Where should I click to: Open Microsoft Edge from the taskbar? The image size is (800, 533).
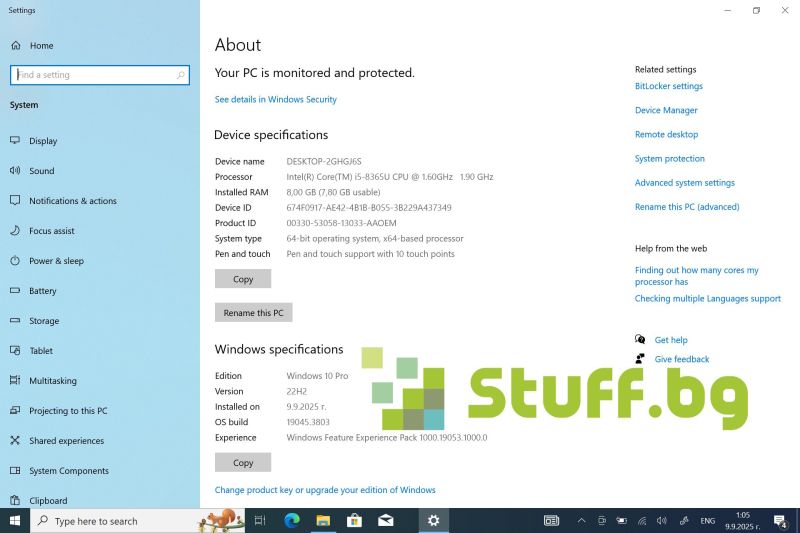tap(292, 521)
